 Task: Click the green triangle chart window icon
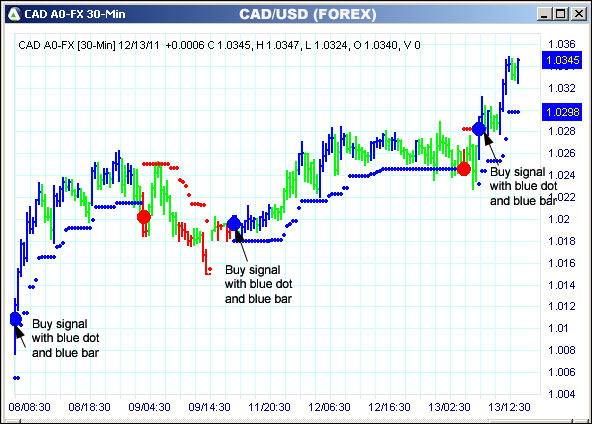pyautogui.click(x=14, y=14)
